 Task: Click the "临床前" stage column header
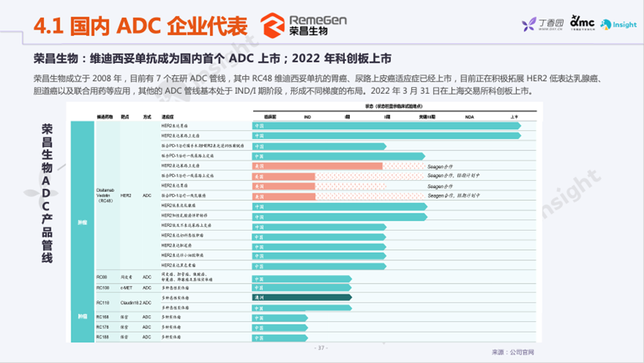pos(270,117)
